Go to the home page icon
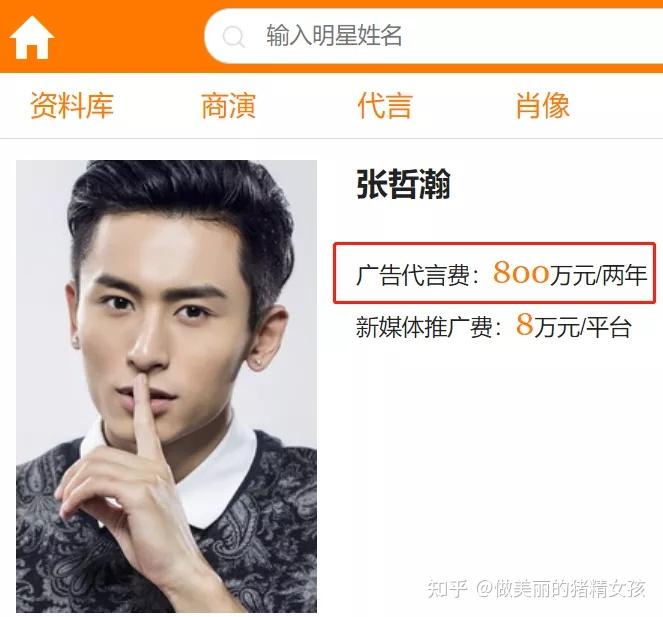Image resolution: width=663 pixels, height=617 pixels. point(32,38)
